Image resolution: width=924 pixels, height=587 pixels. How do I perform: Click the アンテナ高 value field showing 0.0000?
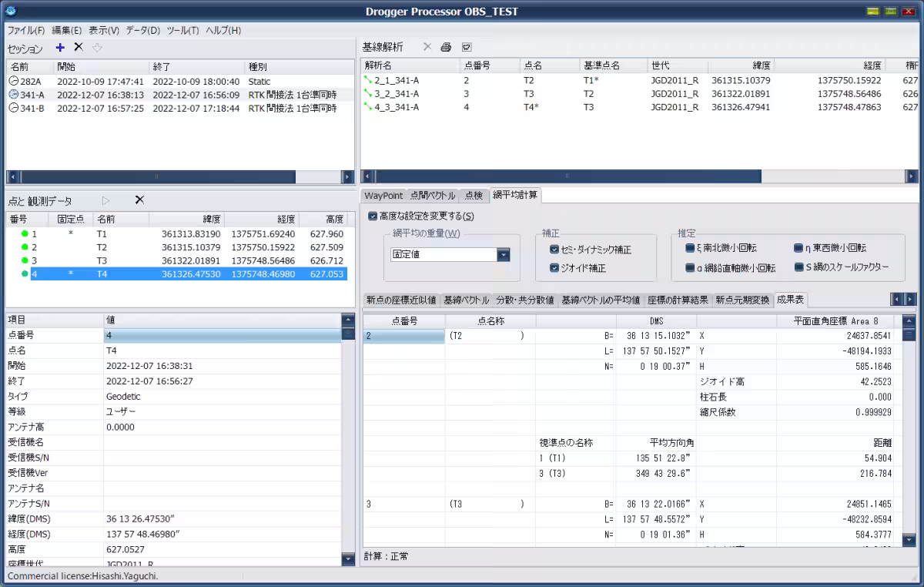[x=223, y=427]
